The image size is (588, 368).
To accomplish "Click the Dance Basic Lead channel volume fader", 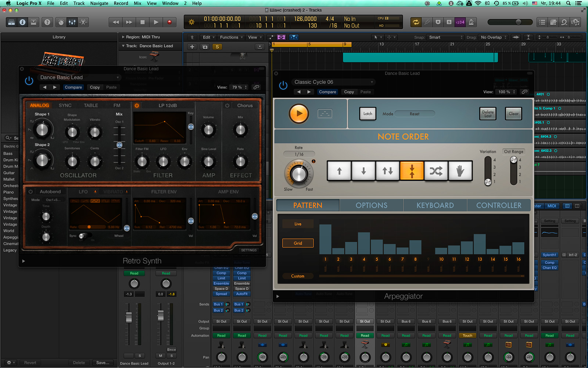I will click(129, 317).
